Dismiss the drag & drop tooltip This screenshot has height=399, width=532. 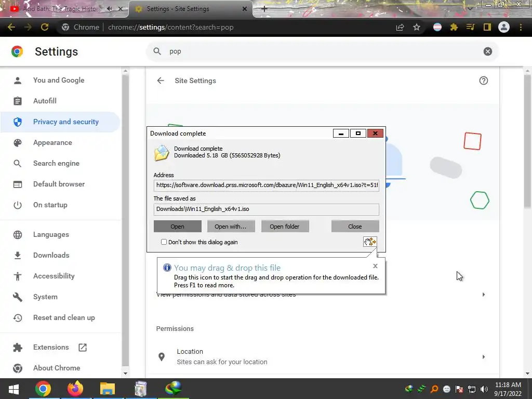coord(375,266)
